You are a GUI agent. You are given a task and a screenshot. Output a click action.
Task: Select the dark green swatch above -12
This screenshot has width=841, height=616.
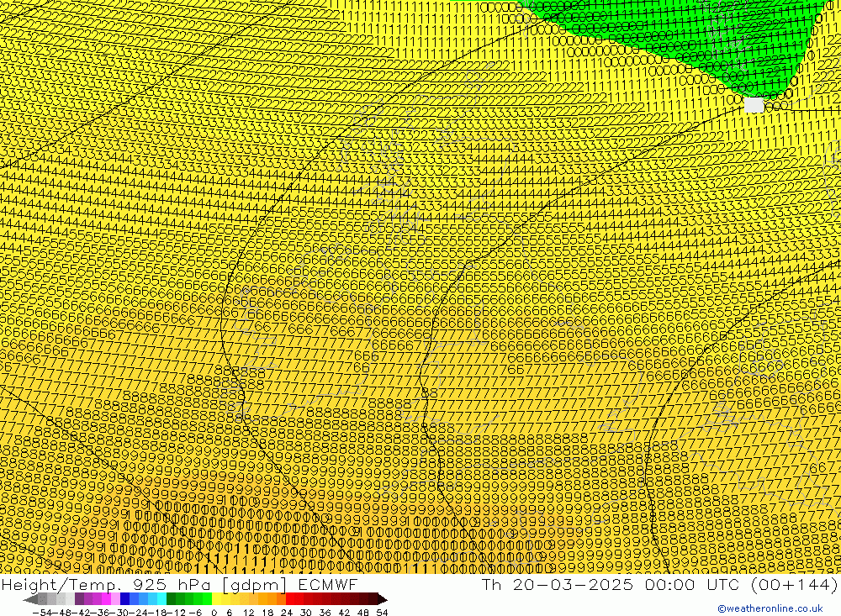pyautogui.click(x=171, y=599)
